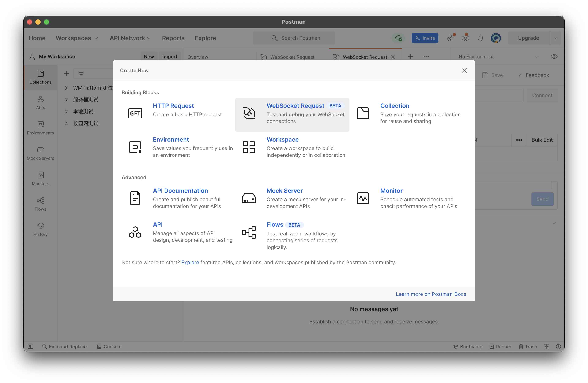This screenshot has width=588, height=383.
Task: Click the Mock Server icon in dialog
Action: (249, 198)
